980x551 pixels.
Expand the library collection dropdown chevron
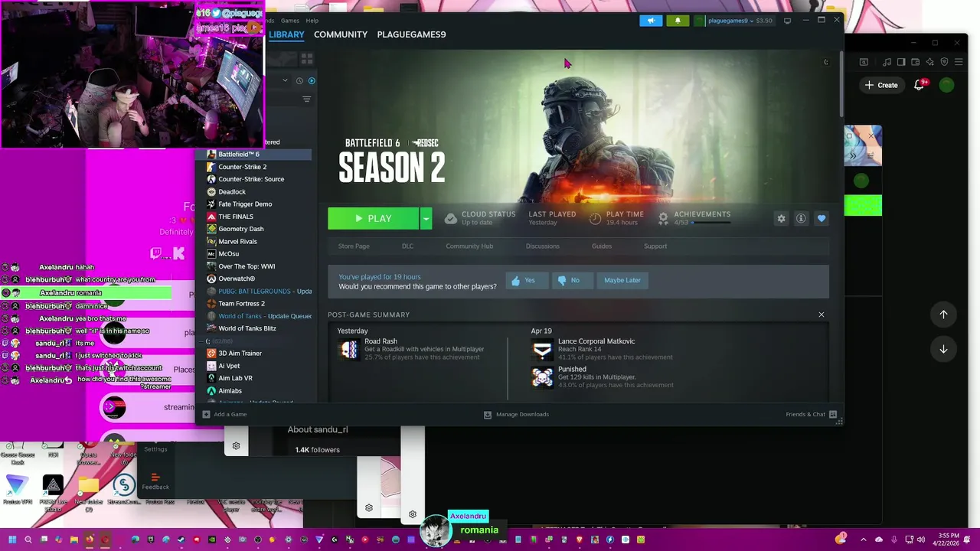[x=285, y=80]
